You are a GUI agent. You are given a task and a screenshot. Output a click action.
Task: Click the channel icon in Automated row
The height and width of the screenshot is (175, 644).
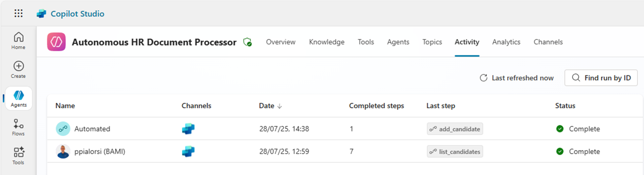[188, 129]
